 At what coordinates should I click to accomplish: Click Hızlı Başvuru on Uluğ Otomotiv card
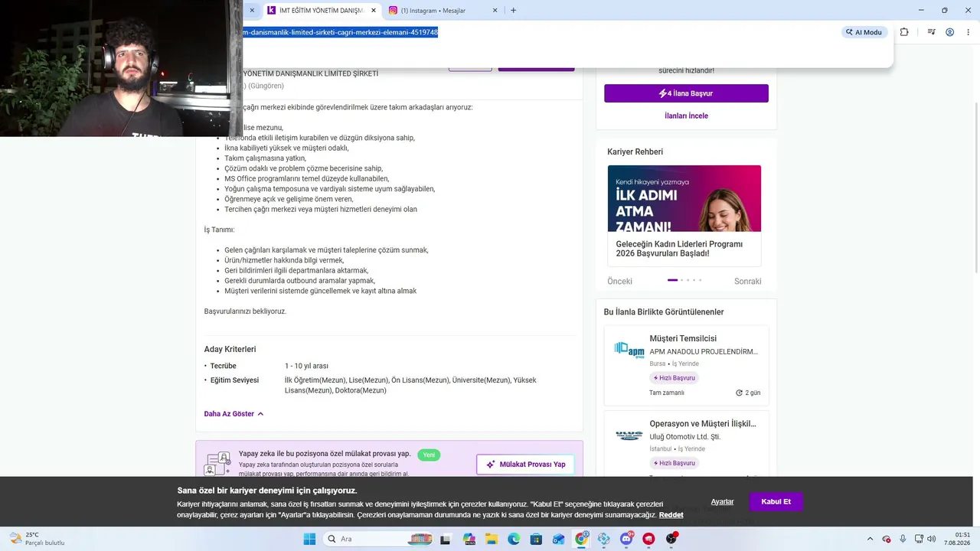[x=675, y=463]
